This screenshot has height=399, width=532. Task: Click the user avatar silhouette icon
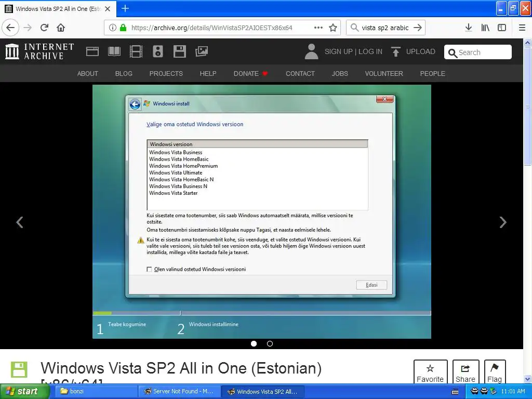click(312, 51)
